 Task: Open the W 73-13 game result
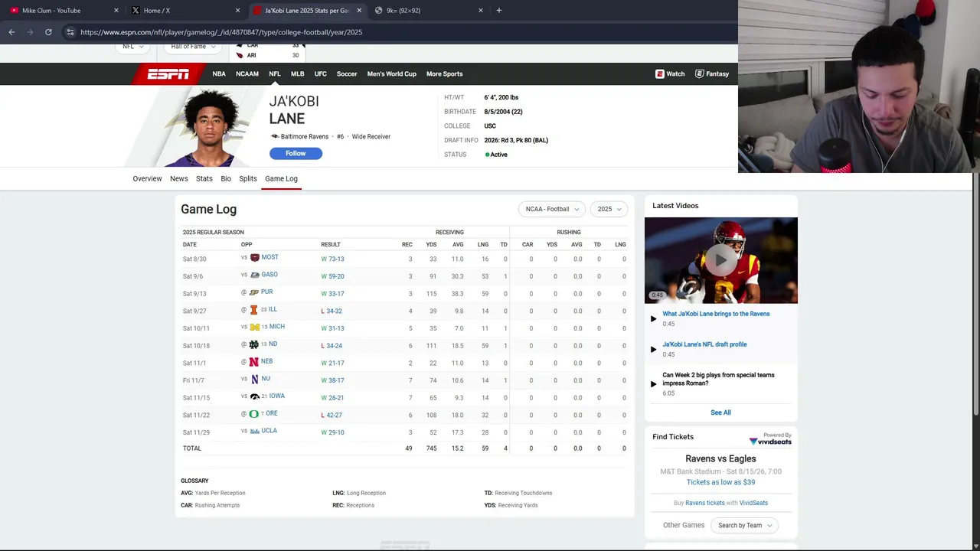tap(332, 259)
